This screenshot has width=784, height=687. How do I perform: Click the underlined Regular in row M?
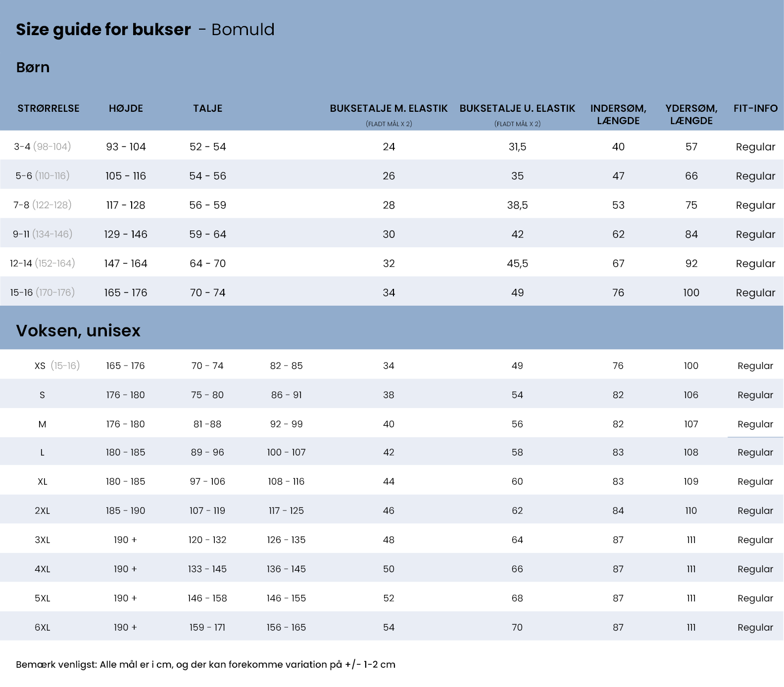(x=755, y=424)
